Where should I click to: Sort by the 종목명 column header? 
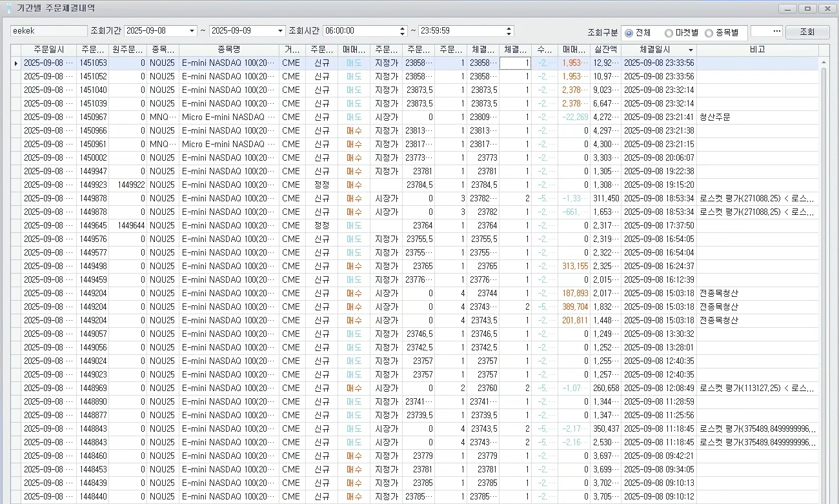point(229,50)
